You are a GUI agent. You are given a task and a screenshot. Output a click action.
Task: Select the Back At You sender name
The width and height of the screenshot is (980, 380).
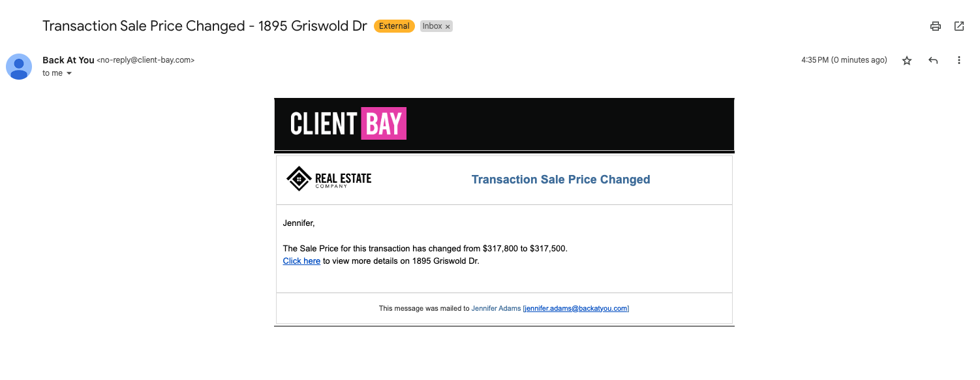(69, 60)
